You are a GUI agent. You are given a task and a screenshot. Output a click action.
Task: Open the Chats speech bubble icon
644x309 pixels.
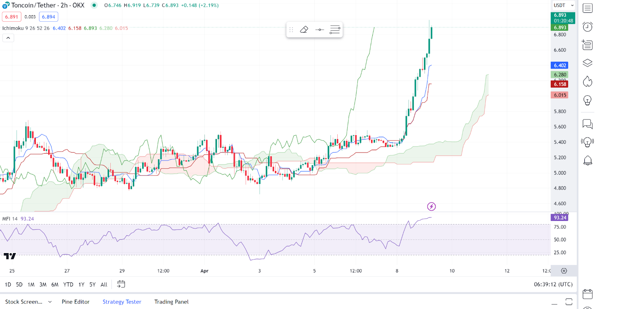588,124
